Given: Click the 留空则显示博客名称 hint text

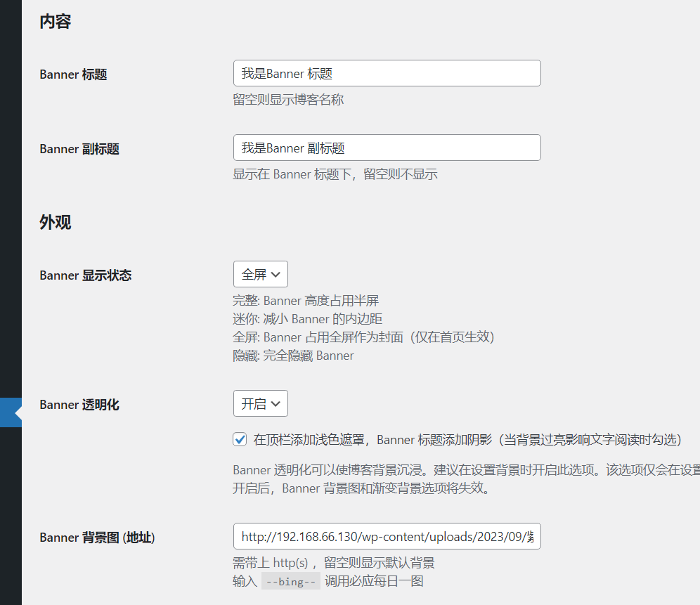Looking at the screenshot, I should click(288, 100).
